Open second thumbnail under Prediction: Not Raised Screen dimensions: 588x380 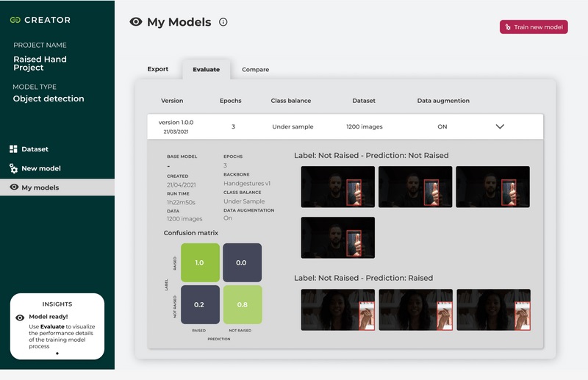click(x=415, y=187)
